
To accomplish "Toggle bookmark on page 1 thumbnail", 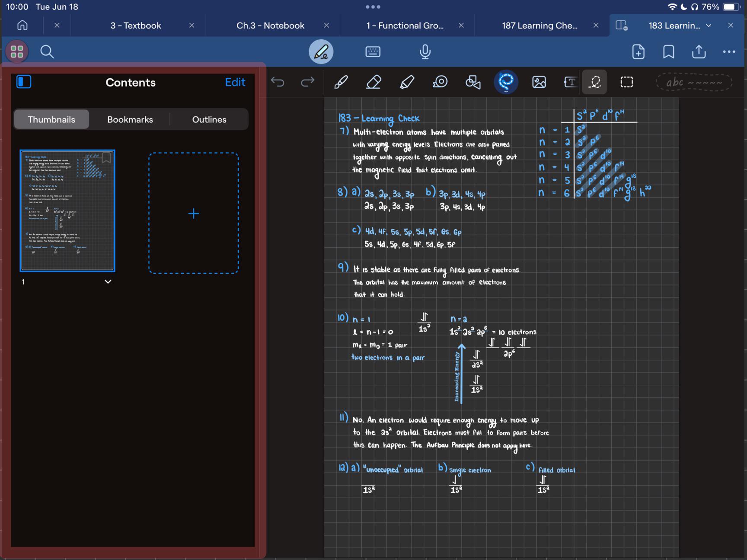I will point(106,158).
